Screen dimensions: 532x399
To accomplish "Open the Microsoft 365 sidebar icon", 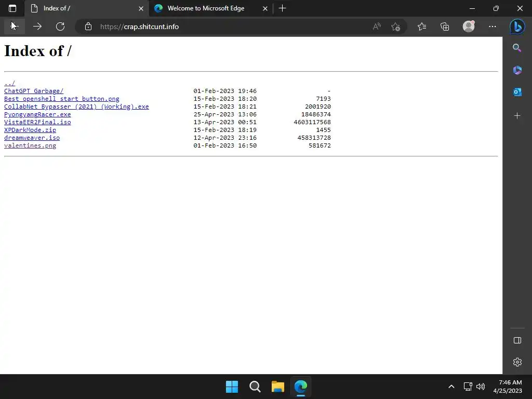I will tap(517, 70).
